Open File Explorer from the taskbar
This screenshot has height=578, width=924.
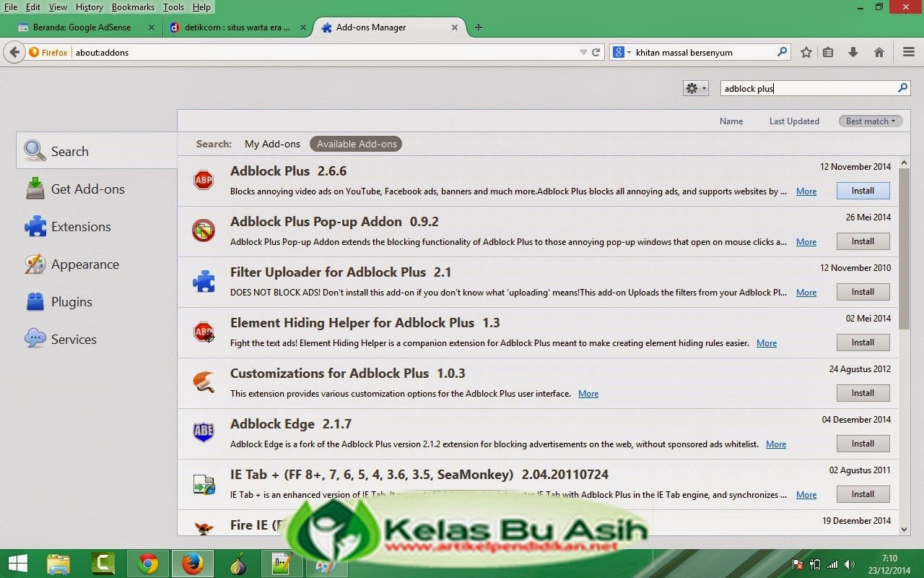pos(58,564)
